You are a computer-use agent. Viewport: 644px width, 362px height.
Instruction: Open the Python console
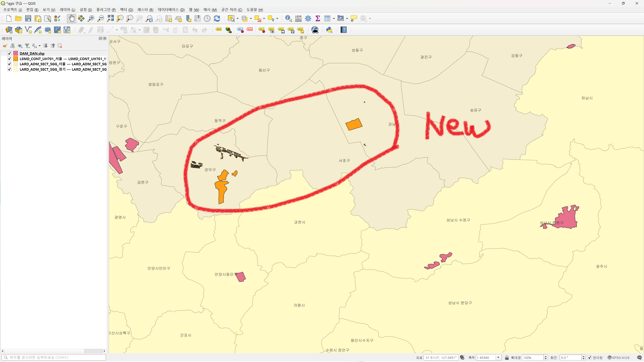[329, 30]
